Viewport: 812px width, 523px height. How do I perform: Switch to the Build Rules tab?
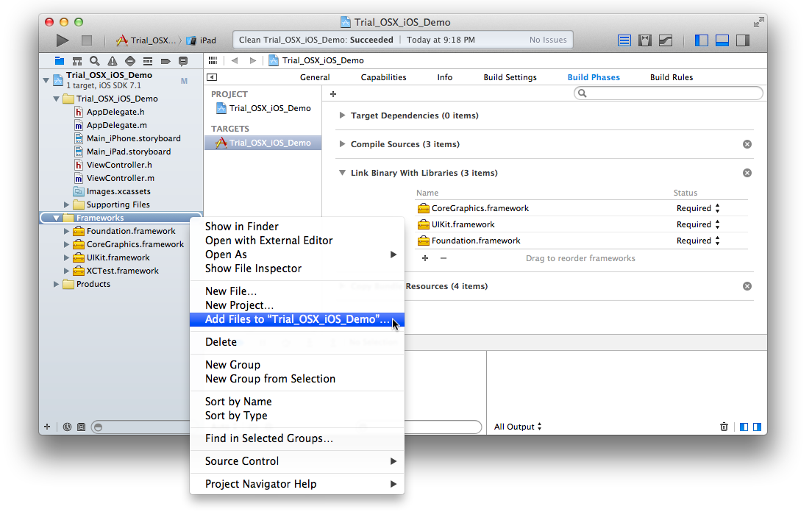(x=672, y=77)
